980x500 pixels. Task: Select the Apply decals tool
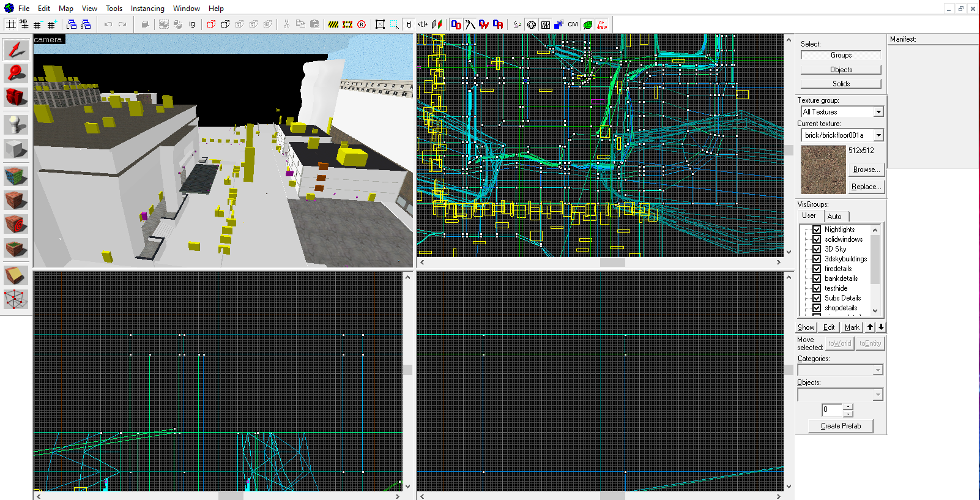click(16, 224)
